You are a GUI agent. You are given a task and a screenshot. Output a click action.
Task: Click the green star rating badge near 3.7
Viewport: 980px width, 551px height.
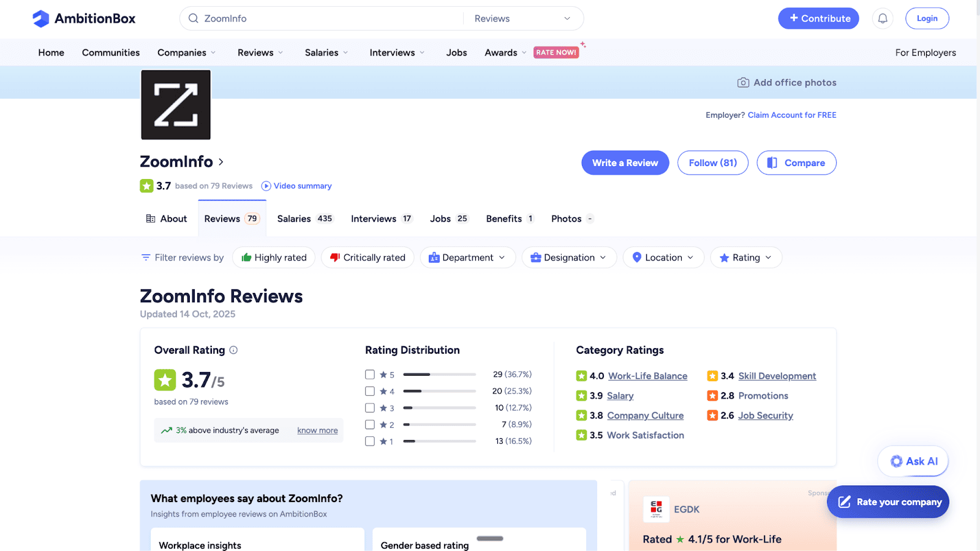click(146, 186)
